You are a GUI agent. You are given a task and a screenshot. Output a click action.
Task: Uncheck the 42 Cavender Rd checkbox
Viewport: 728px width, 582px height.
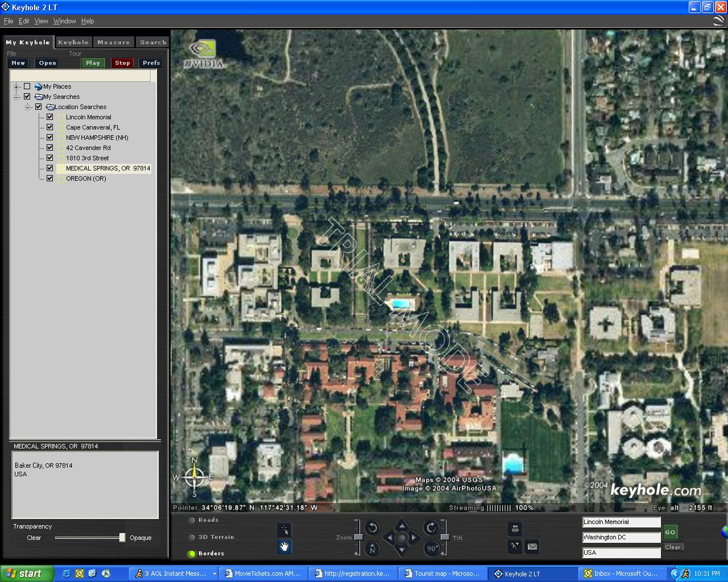[x=49, y=148]
